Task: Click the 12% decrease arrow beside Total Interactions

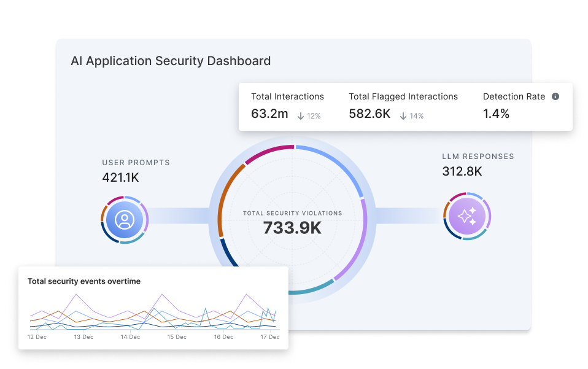Action: click(x=300, y=115)
